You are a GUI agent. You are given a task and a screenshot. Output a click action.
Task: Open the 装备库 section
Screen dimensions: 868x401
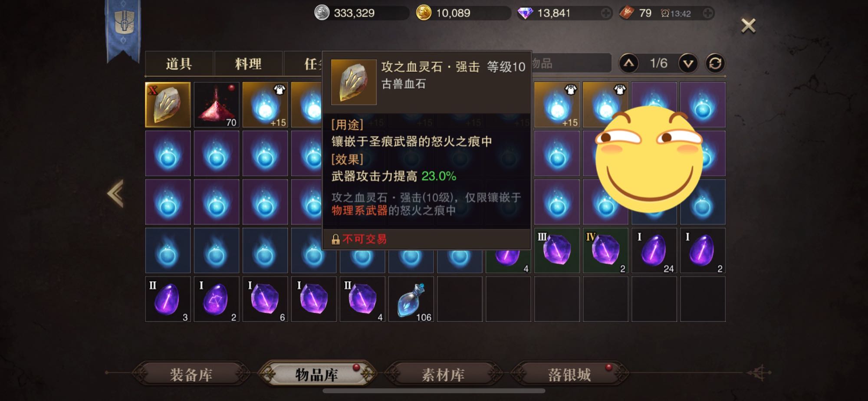191,374
